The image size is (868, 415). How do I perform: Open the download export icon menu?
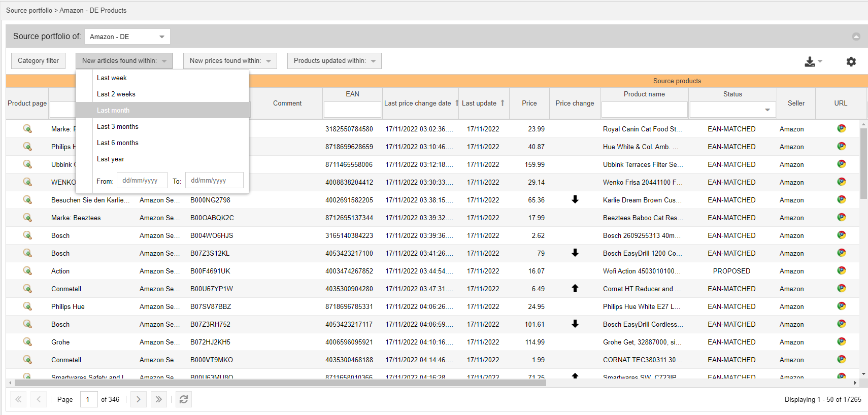click(813, 61)
